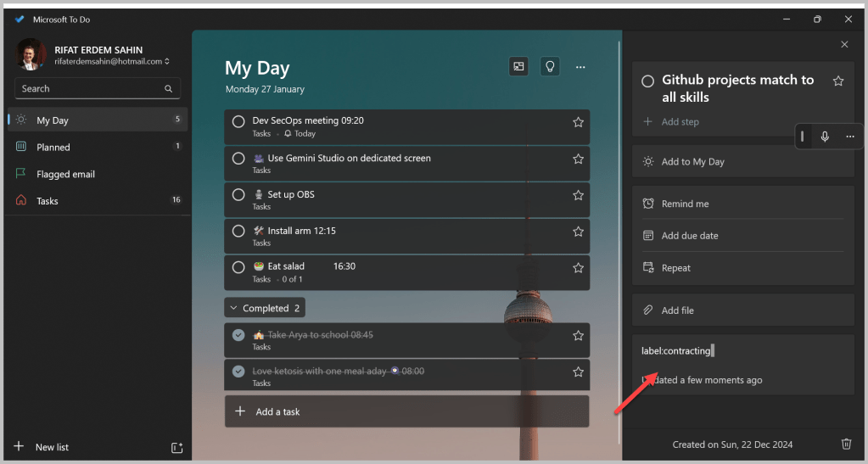Click "Created on Sun, 22 Dec 2024"
The image size is (868, 464).
pos(732,444)
